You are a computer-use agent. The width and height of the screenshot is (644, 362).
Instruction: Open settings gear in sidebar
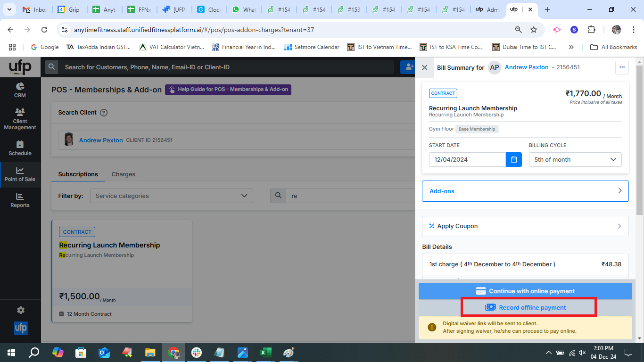coord(20,310)
